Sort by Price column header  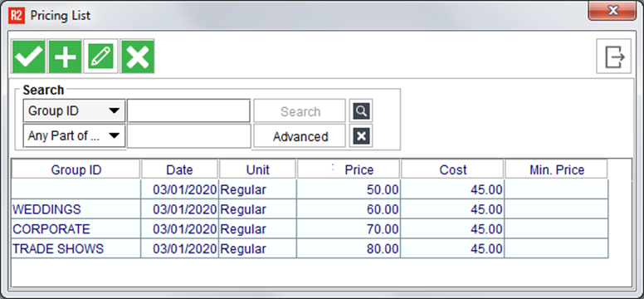coord(349,169)
